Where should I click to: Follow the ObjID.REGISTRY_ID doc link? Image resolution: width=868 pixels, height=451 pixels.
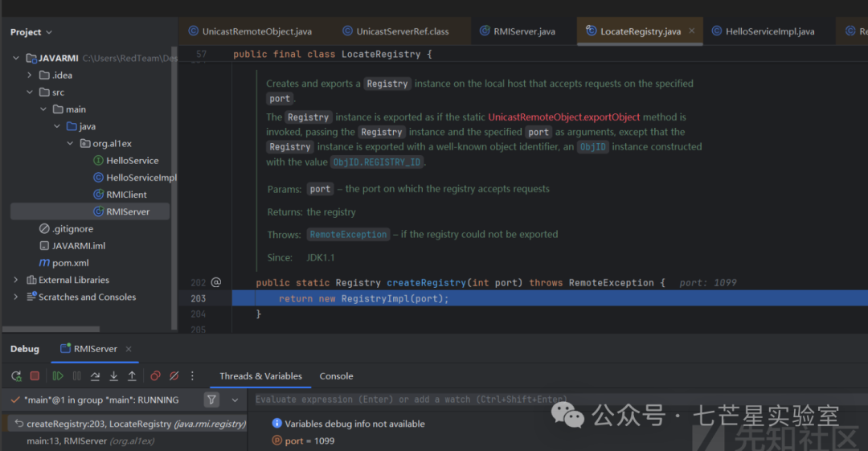[377, 162]
